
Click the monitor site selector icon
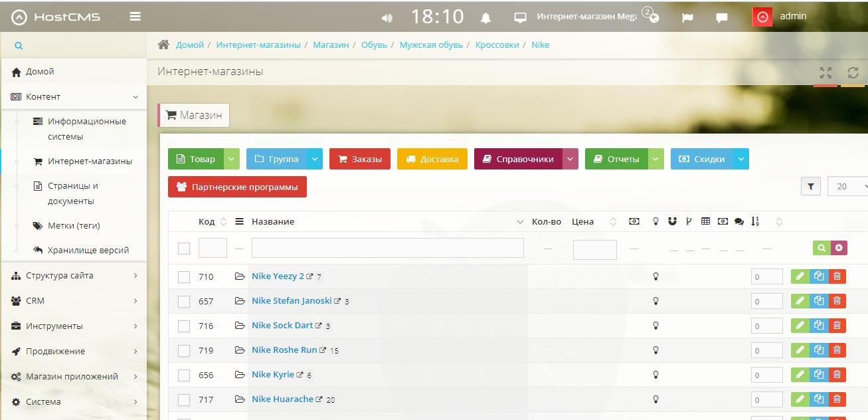click(521, 17)
